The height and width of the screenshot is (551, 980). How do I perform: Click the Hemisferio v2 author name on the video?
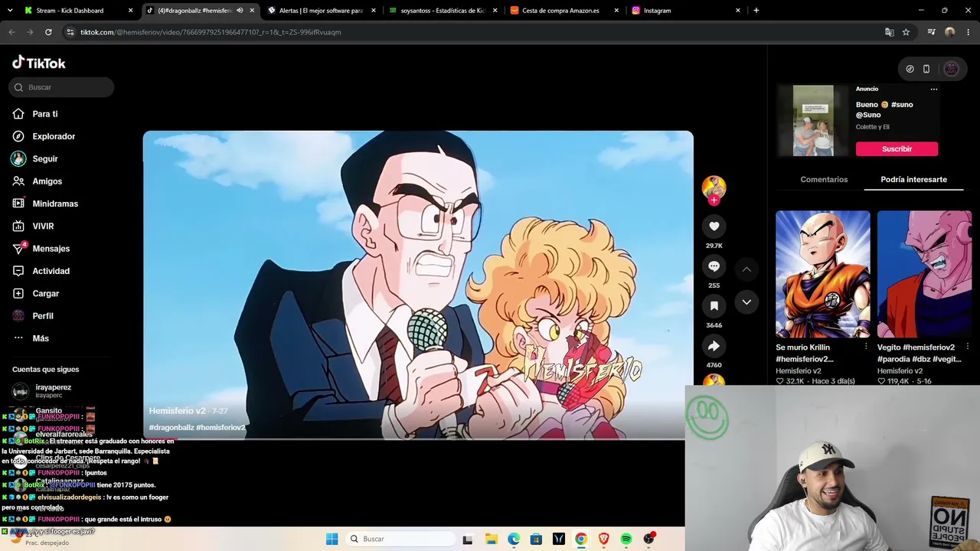tap(177, 411)
